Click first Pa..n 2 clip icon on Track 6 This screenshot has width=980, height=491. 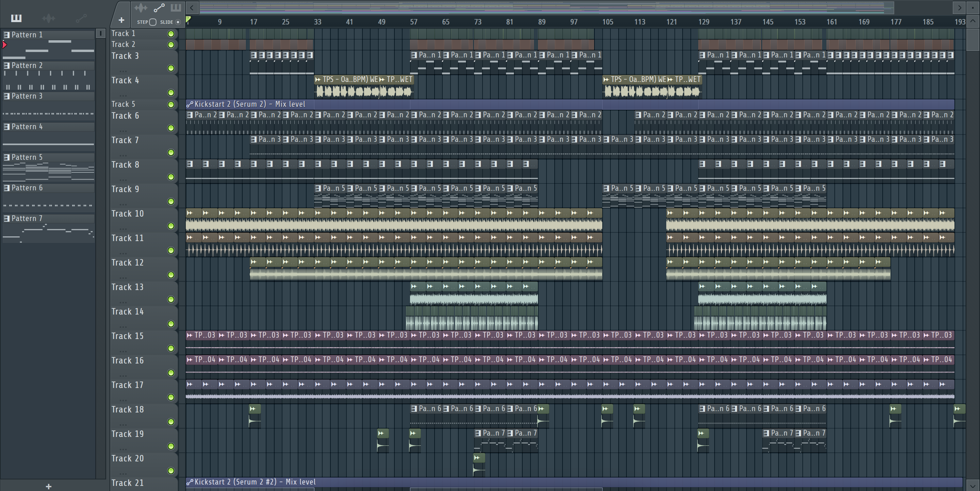point(190,115)
